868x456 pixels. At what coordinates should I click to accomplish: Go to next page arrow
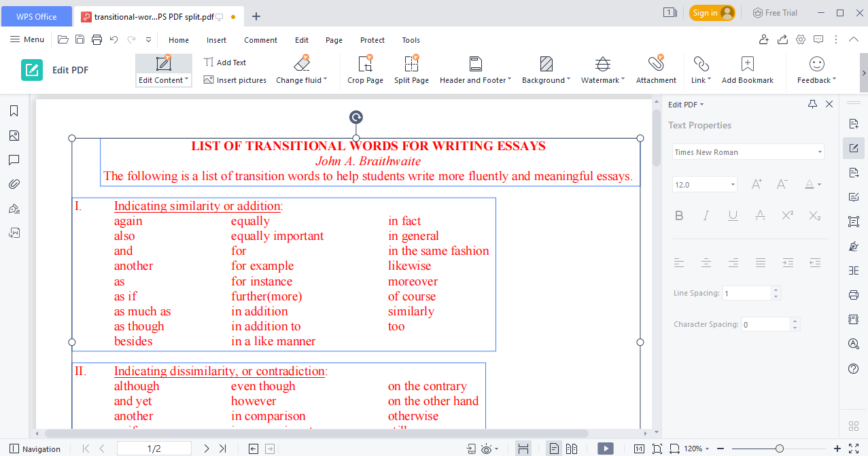(207, 449)
